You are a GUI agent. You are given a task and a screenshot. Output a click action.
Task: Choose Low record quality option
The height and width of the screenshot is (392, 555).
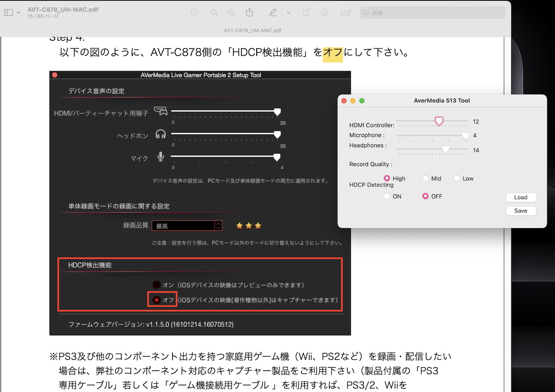coord(457,178)
